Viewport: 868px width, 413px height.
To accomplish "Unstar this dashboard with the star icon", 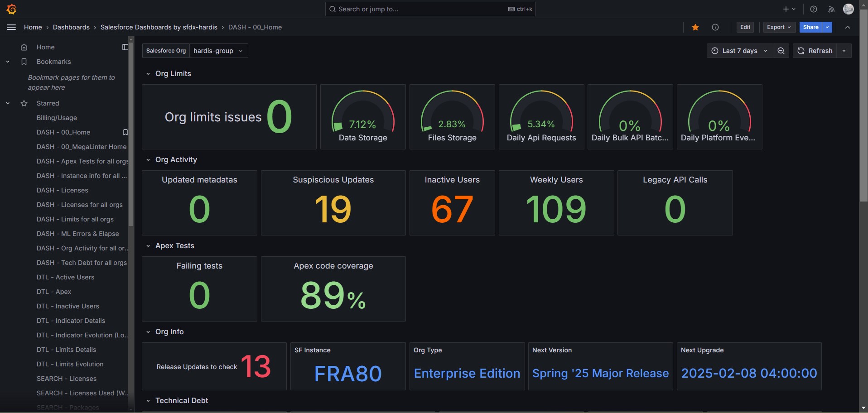I will click(x=695, y=27).
